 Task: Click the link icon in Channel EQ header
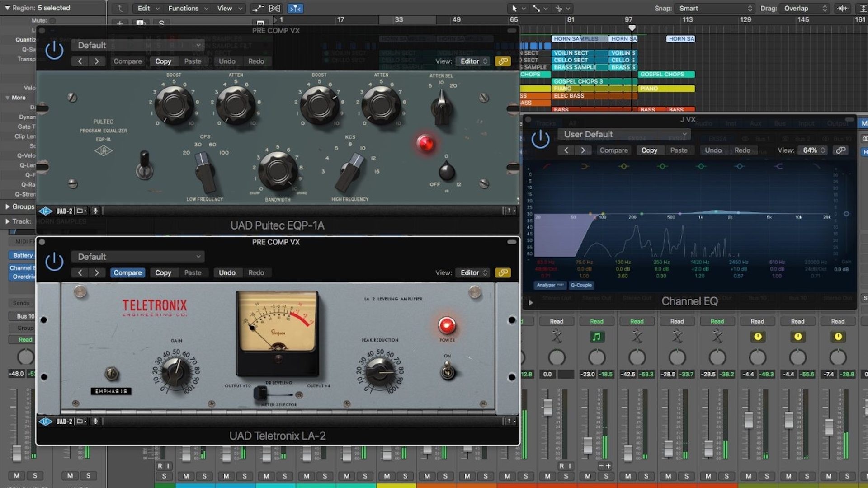pos(840,150)
